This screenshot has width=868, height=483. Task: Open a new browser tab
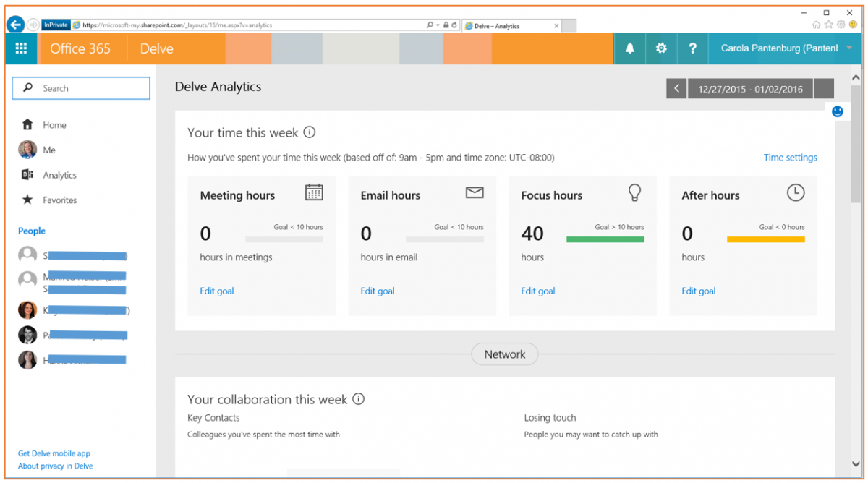point(569,26)
